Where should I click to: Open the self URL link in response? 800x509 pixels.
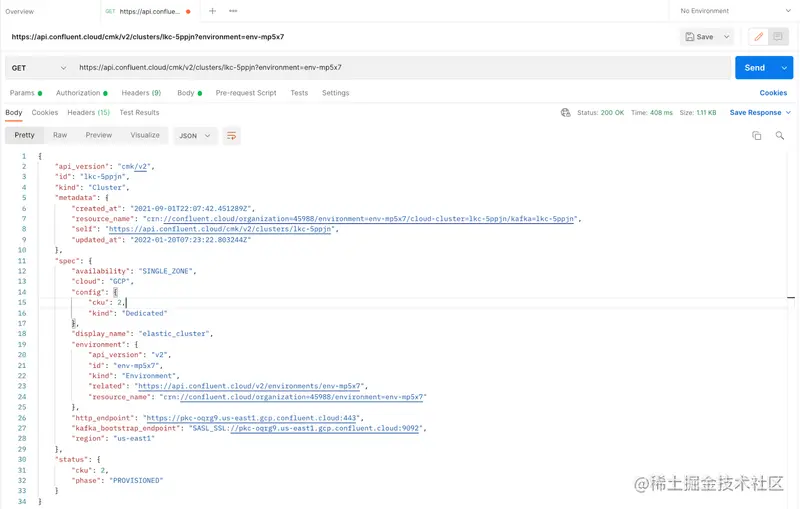coord(220,229)
